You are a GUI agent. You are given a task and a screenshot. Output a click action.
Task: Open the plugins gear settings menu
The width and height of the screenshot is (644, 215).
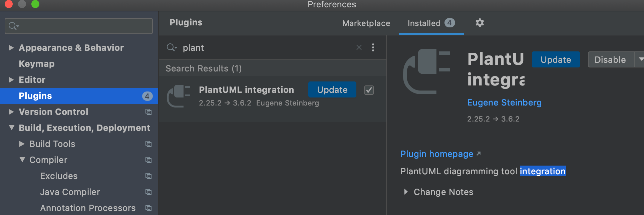479,23
